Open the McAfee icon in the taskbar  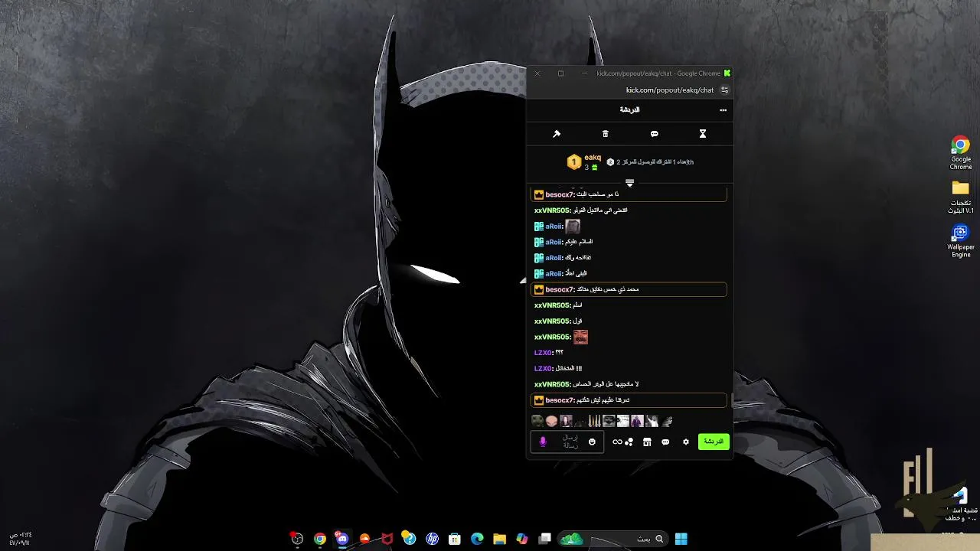tap(387, 539)
